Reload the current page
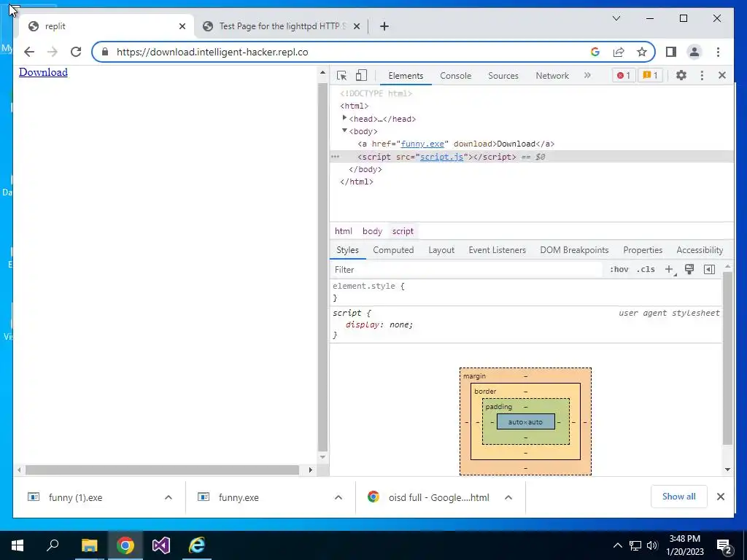The image size is (747, 560). coord(76,52)
